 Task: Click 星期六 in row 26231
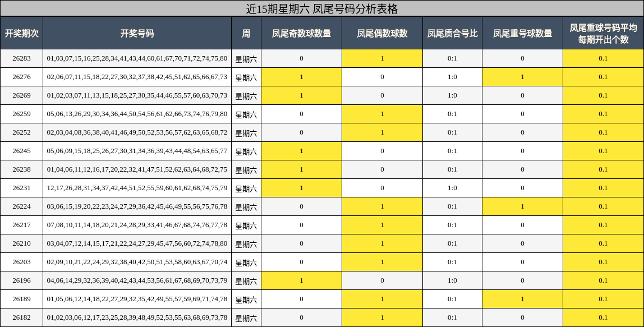pos(246,188)
